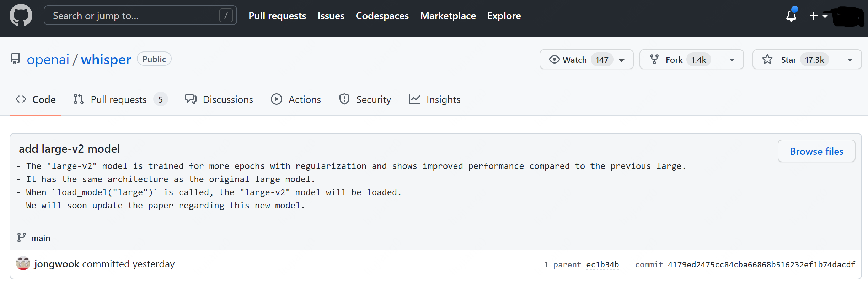Image resolution: width=868 pixels, height=284 pixels.
Task: Open the plus create-new menu
Action: click(819, 16)
